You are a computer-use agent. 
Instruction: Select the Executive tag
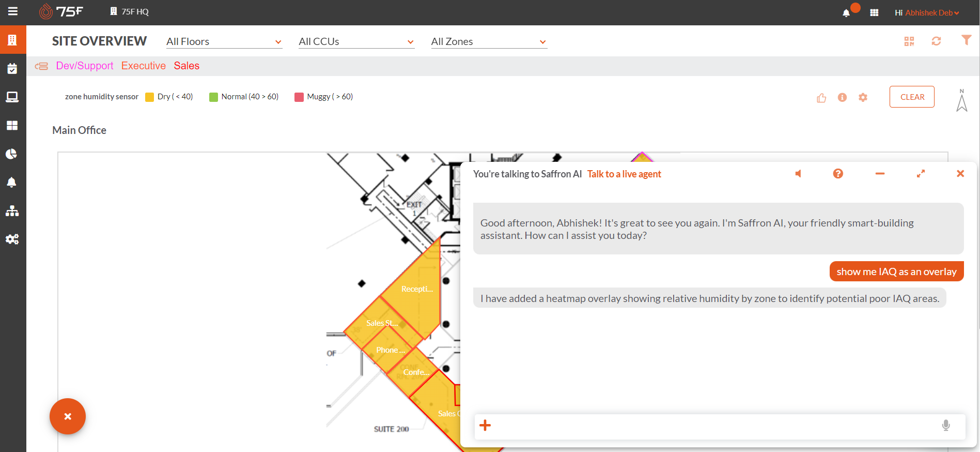[144, 66]
